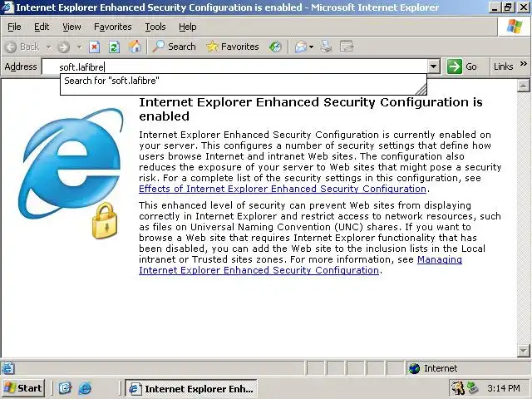Select Internet Explorer Enh... taskbar button
532x399 pixels.
coord(191,388)
